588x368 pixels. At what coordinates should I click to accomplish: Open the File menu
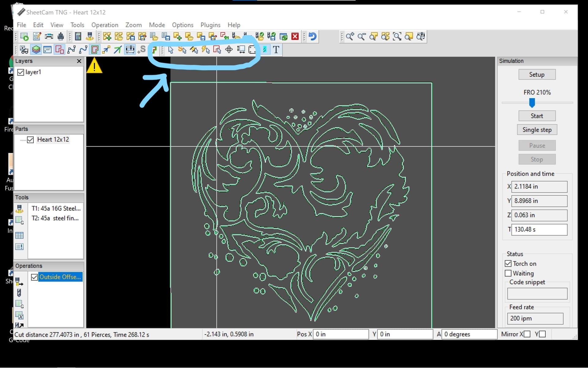(x=21, y=25)
